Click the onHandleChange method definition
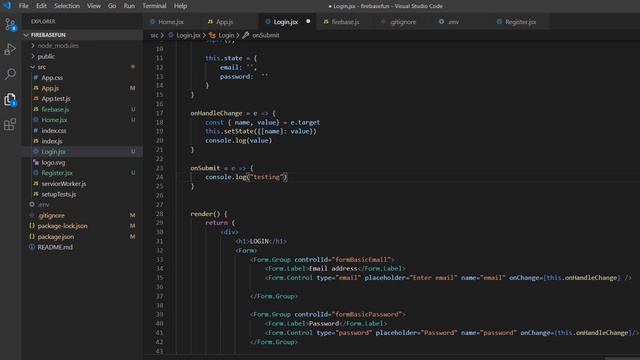640x360 pixels. pos(233,113)
